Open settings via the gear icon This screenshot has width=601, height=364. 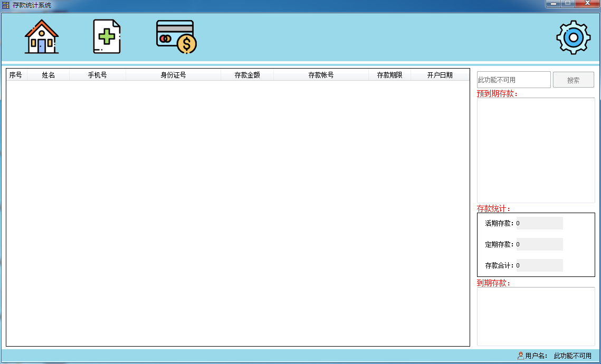click(x=574, y=37)
